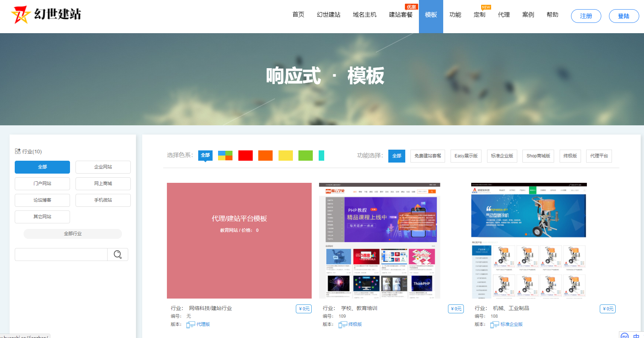Viewport: 644px width, 338px height.
Task: Select 企业网站 industry filter
Action: [103, 167]
